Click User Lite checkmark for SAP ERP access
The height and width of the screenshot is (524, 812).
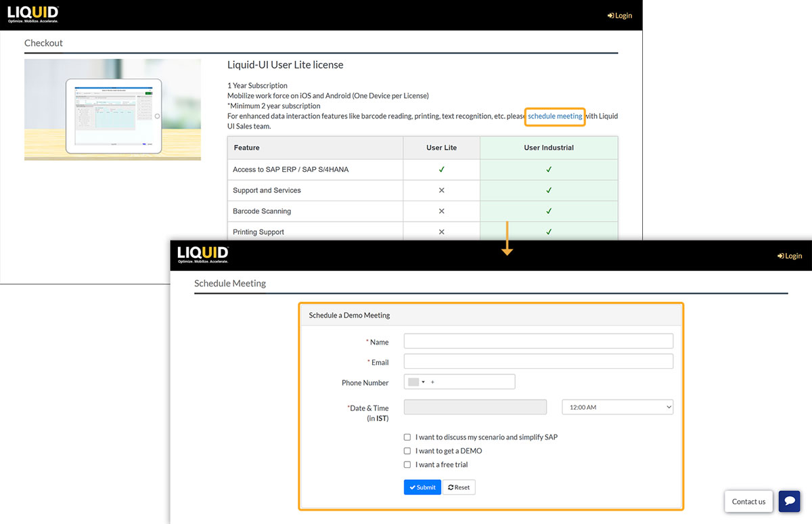[x=442, y=169]
